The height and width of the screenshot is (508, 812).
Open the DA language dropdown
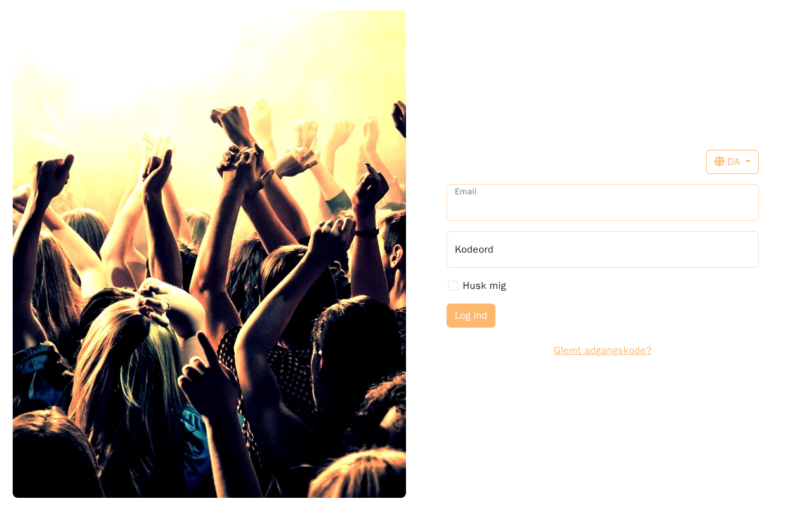(732, 162)
